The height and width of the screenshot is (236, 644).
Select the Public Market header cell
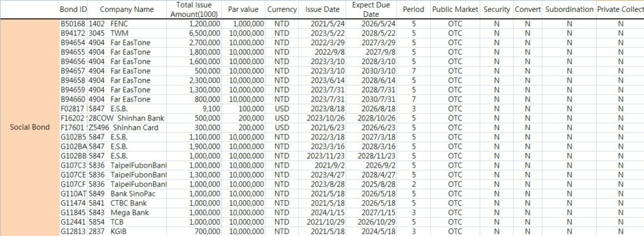pos(455,9)
